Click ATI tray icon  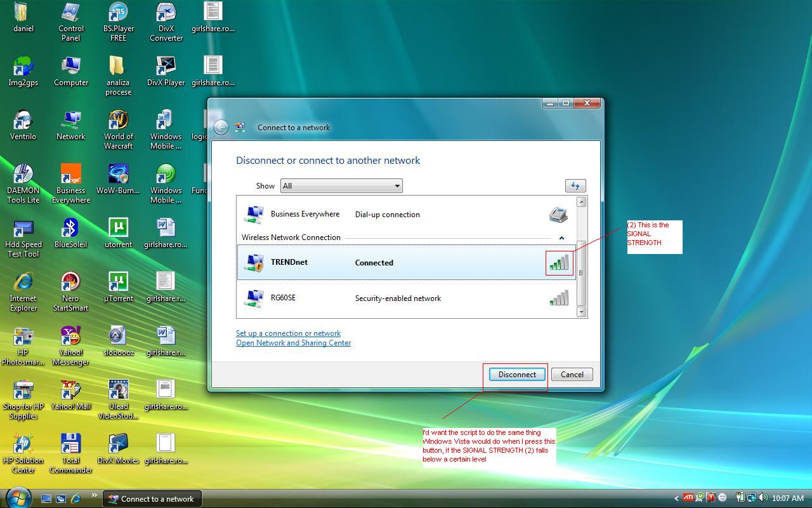[x=688, y=498]
